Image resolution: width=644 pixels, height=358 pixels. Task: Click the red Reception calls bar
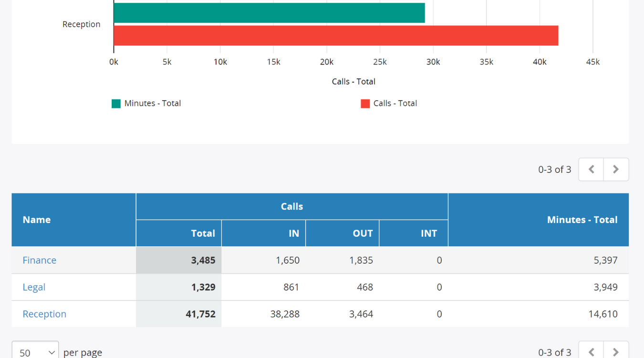pos(336,36)
